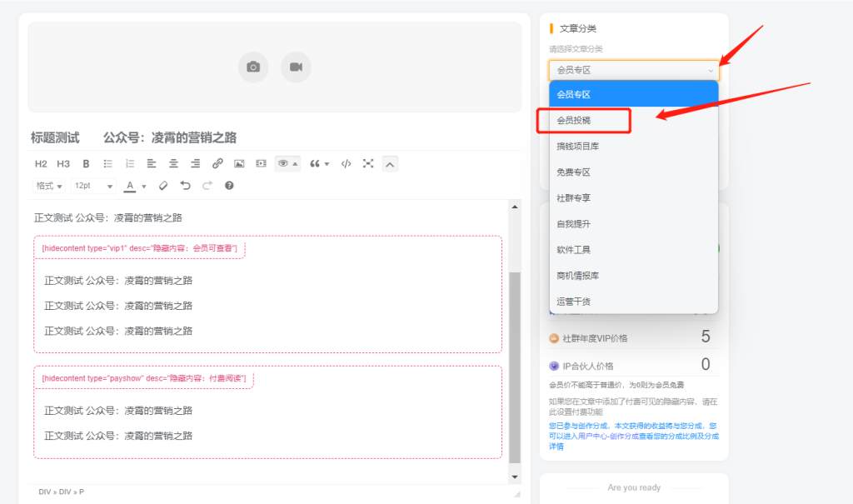This screenshot has width=853, height=504.
Task: Insert a hyperlink using the link icon
Action: 217,163
